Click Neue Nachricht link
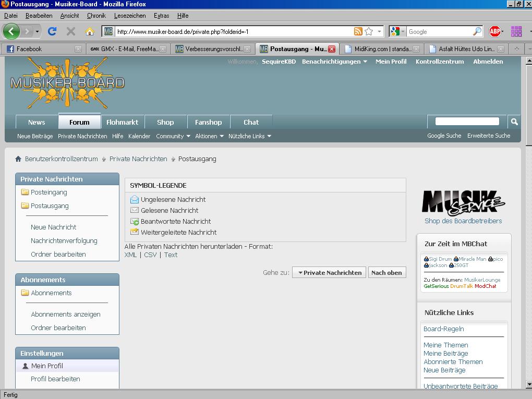 coord(53,227)
